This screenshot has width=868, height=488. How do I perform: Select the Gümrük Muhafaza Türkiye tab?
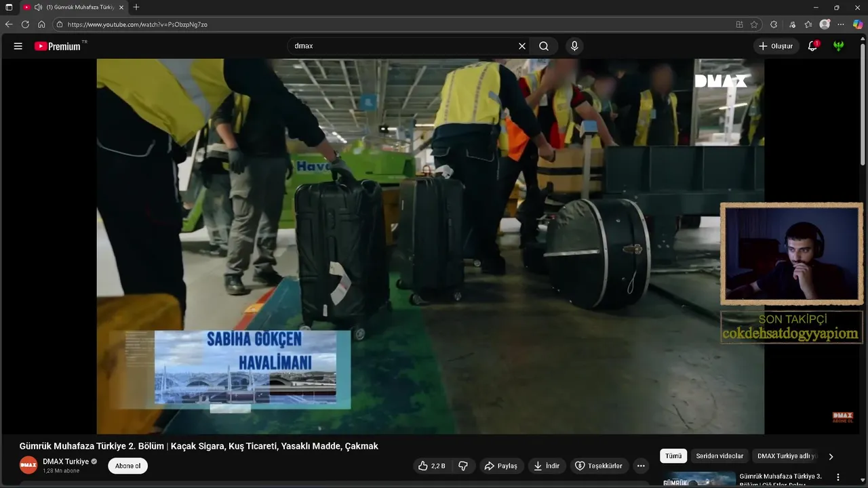pos(73,7)
